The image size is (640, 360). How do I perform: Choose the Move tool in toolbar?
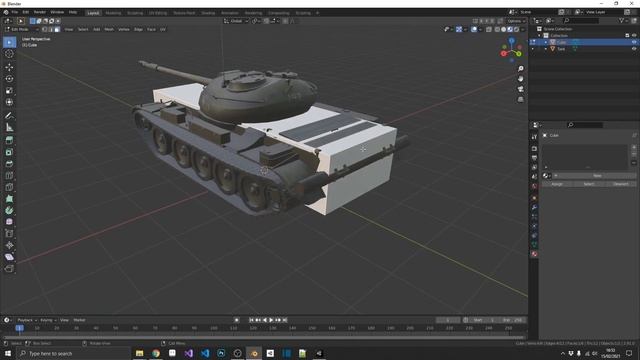pos(9,67)
